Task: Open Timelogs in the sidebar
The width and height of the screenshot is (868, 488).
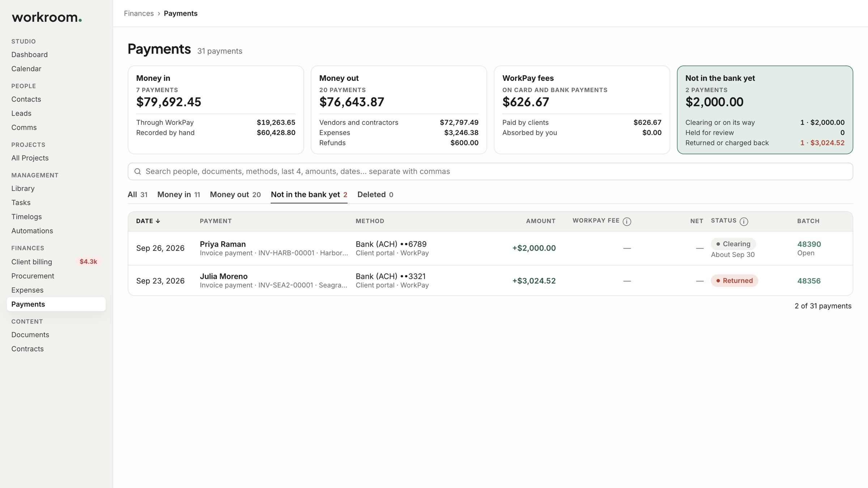Action: click(x=26, y=217)
